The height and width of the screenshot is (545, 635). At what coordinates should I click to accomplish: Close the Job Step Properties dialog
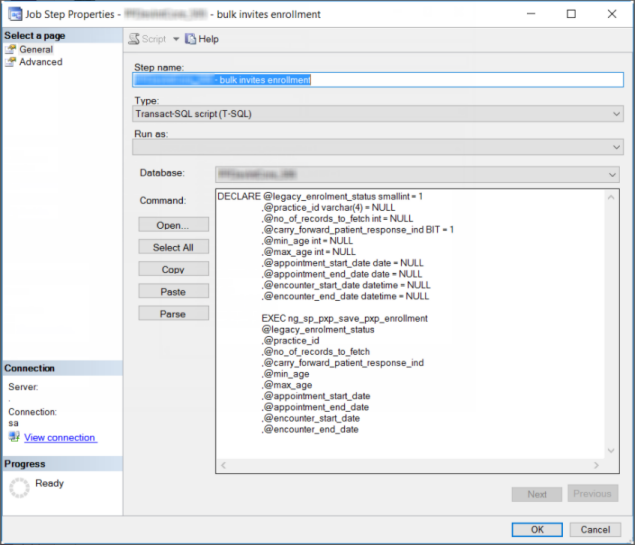[612, 14]
